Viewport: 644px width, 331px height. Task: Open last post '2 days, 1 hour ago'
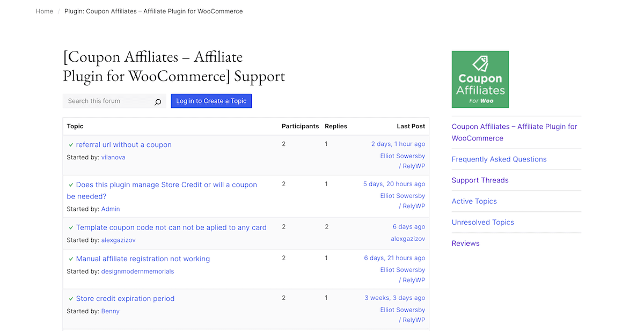coord(398,144)
